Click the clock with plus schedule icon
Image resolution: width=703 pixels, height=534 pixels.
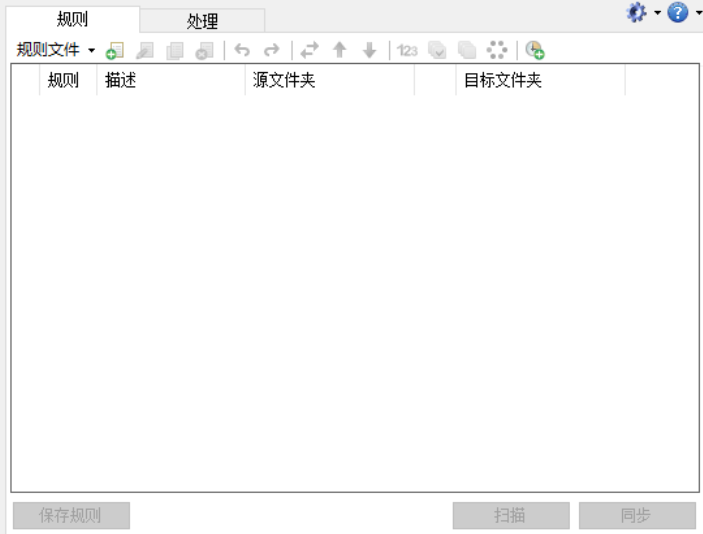tap(534, 50)
